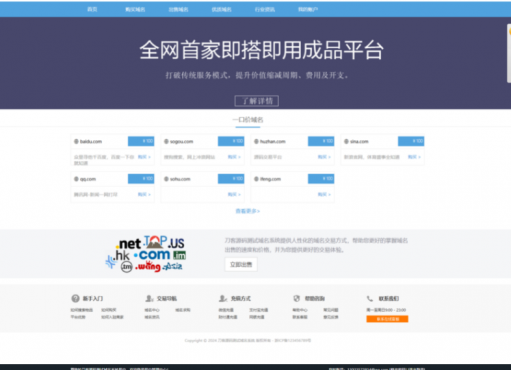Click the 查看更多> link

pos(248,211)
